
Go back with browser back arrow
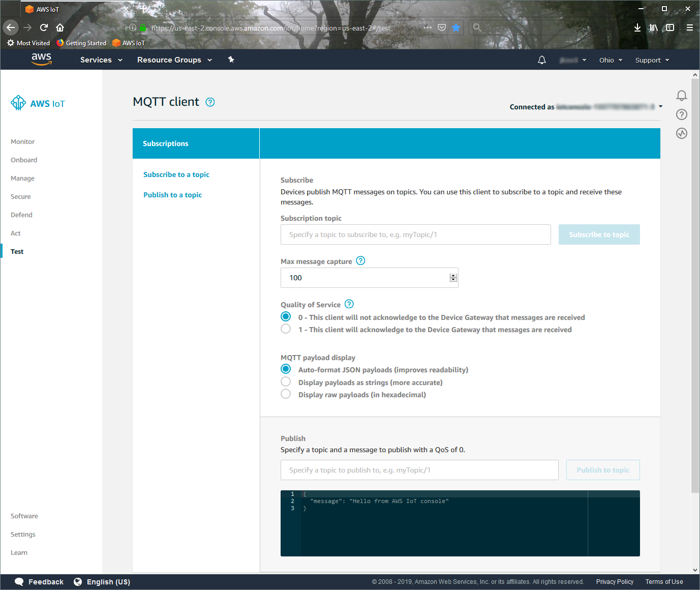(11, 27)
